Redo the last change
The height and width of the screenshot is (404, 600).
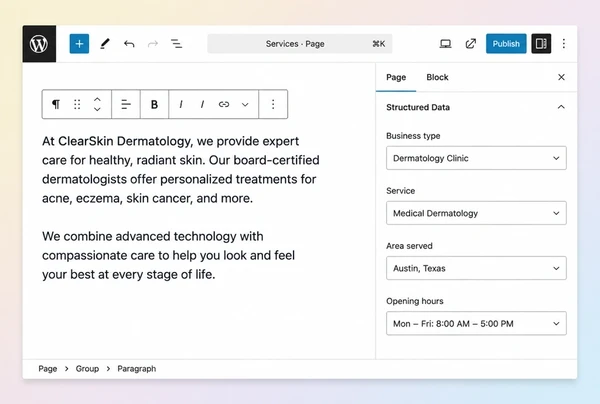coord(153,44)
